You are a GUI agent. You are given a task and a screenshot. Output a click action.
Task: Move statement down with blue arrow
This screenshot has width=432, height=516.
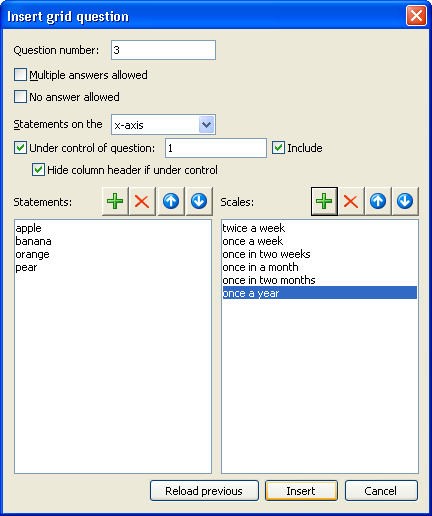tap(199, 201)
